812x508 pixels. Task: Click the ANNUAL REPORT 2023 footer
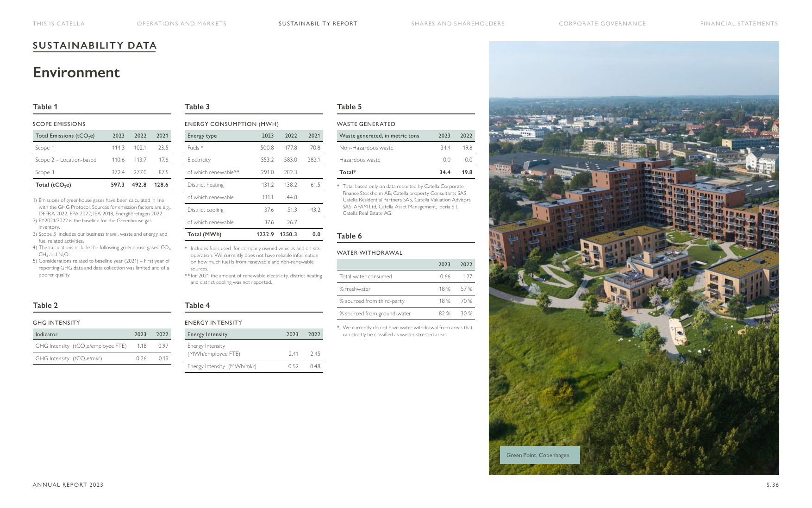(68, 485)
